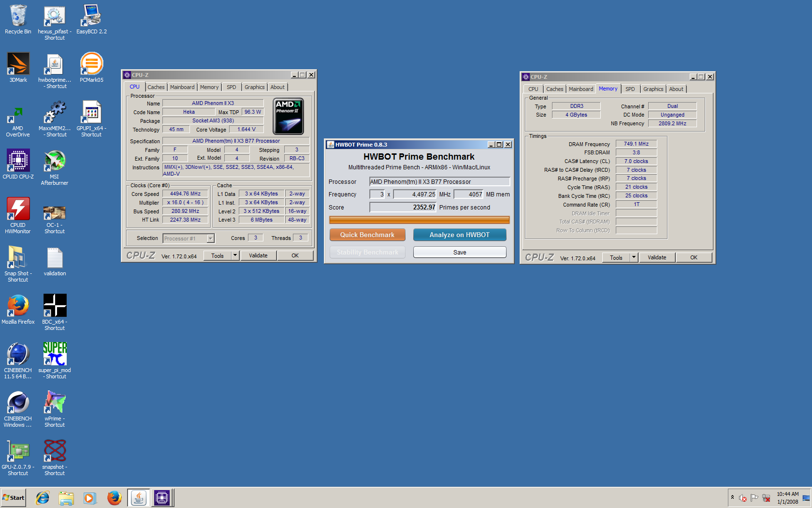Click the Score field showing 2352.97
Screen dimensions: 812x508
403,207
